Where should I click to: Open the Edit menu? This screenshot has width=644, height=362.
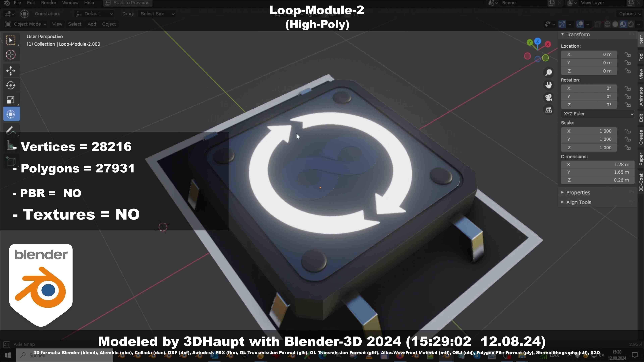pyautogui.click(x=31, y=3)
